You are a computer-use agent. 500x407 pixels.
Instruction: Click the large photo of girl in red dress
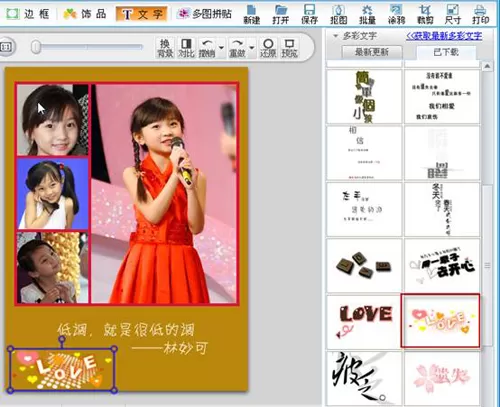click(x=164, y=193)
